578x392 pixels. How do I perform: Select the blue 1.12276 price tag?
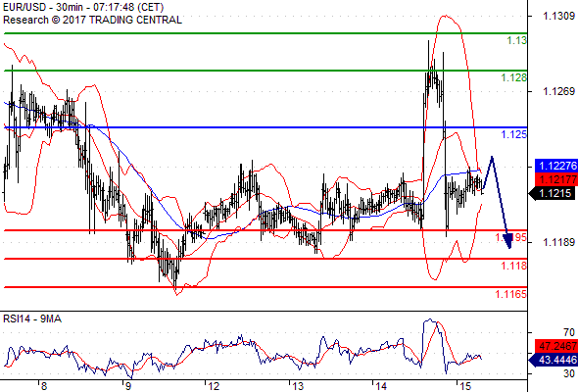pos(556,166)
